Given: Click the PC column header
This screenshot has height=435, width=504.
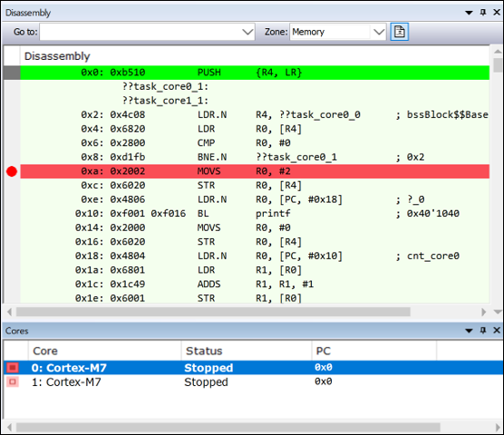Looking at the screenshot, I should [x=374, y=351].
